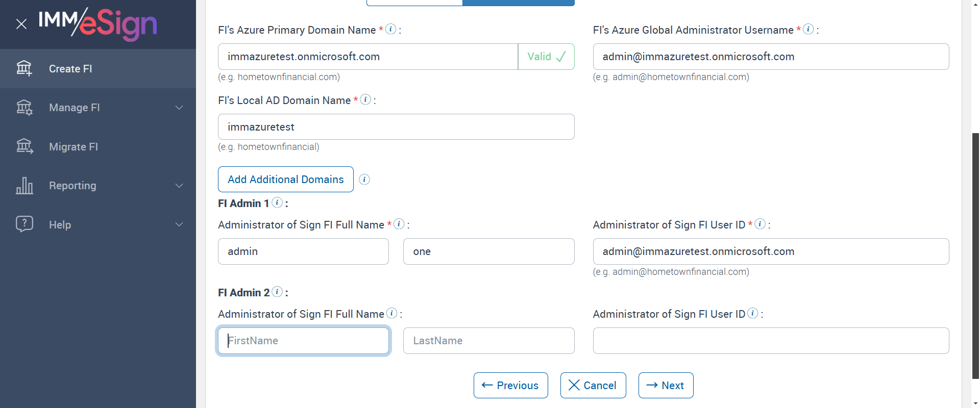This screenshot has width=980, height=408.
Task: Click the FI Admin 2 LastName field
Action: point(488,341)
